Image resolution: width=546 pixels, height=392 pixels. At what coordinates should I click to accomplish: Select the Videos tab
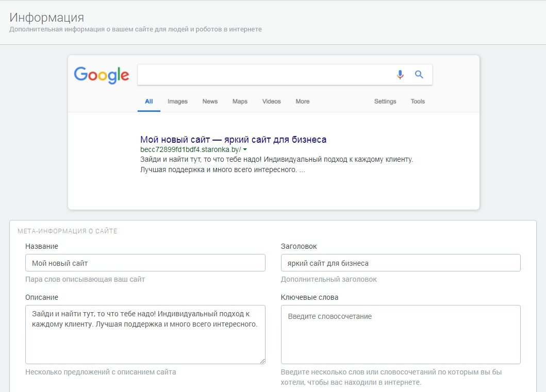(271, 101)
